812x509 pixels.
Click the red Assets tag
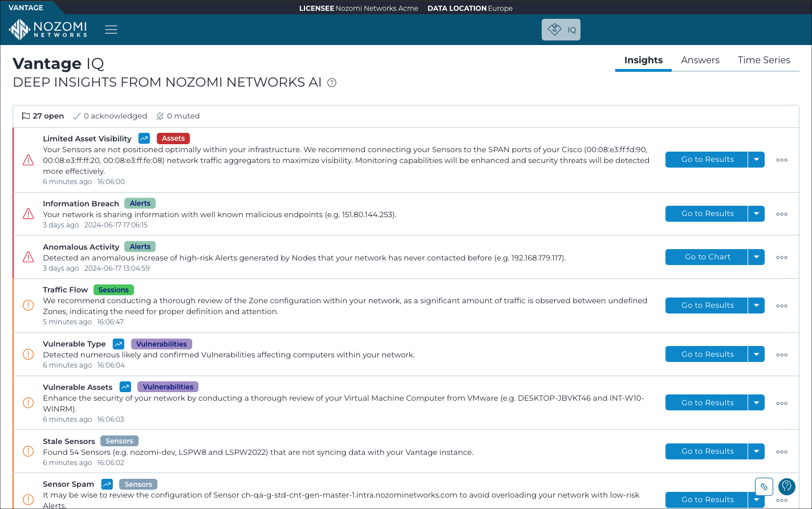tap(173, 139)
